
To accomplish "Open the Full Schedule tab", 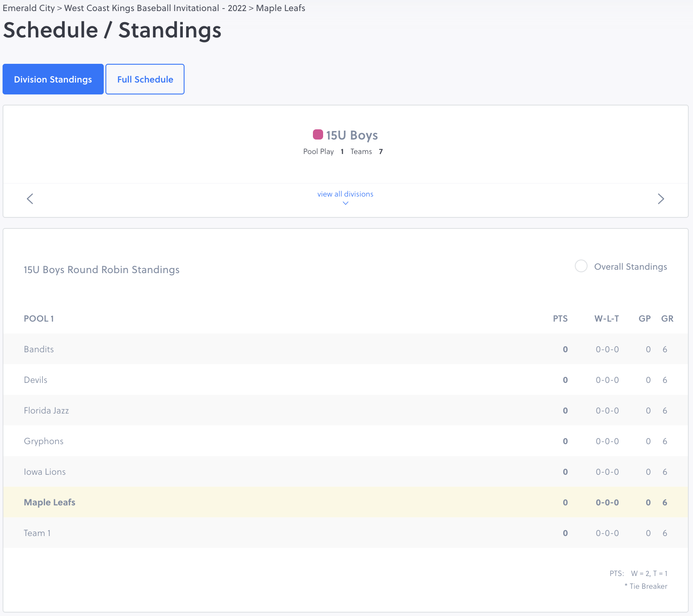I will point(145,79).
